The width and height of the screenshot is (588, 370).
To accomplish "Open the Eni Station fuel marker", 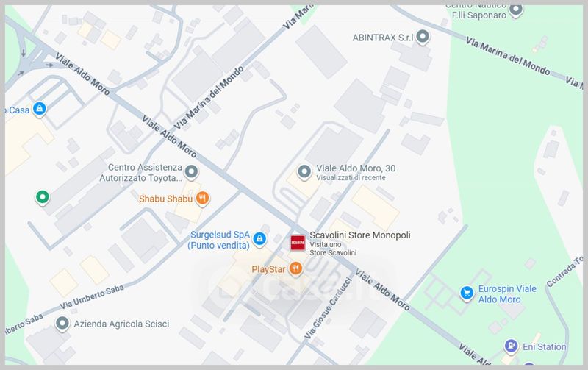I will tap(511, 346).
